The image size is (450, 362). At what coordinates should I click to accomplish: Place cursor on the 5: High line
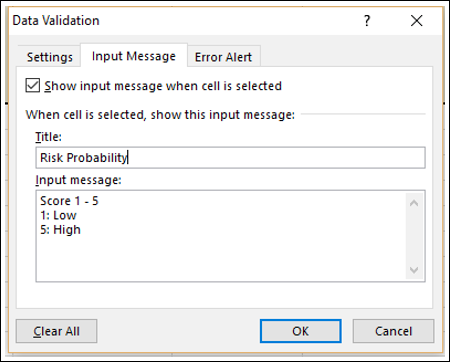pyautogui.click(x=60, y=230)
